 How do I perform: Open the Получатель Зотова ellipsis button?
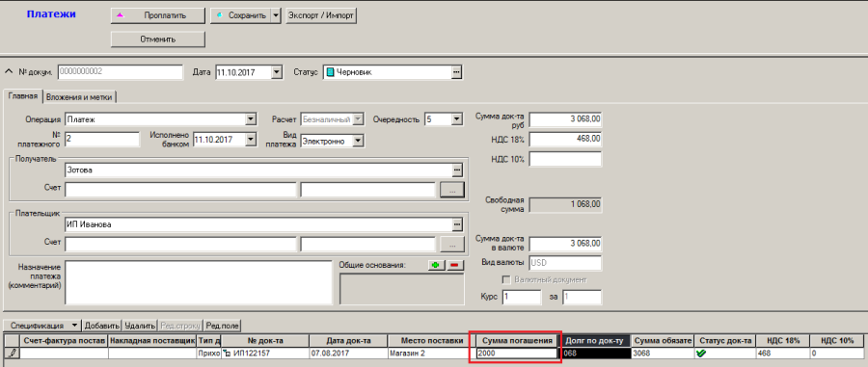click(x=456, y=170)
